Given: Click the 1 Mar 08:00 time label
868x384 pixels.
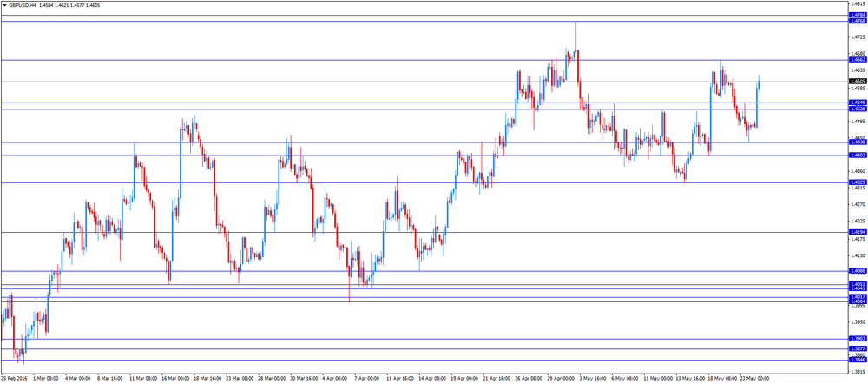Looking at the screenshot, I should 45,379.
